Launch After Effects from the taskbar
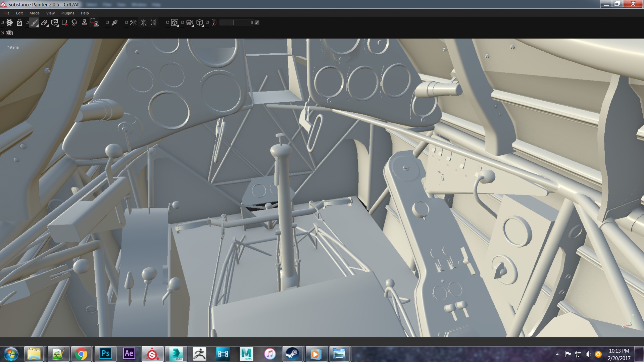 [x=129, y=354]
